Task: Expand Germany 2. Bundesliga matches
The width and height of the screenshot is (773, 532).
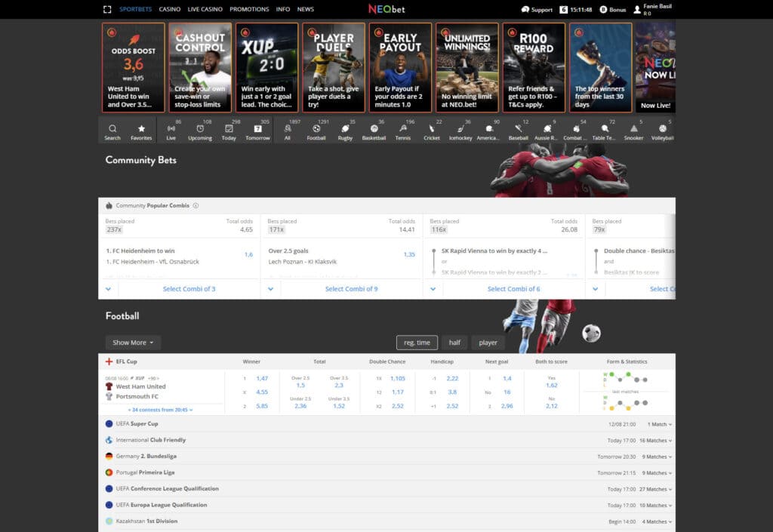Action: [387, 456]
